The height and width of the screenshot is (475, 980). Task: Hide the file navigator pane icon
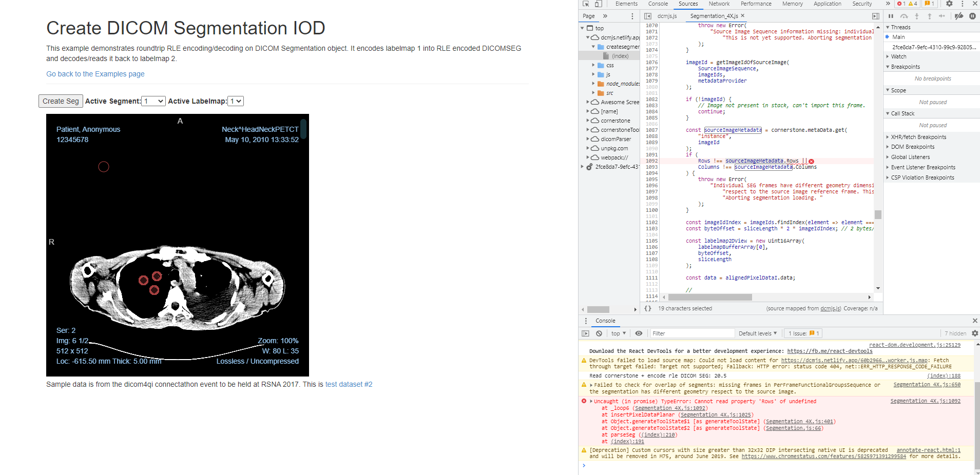(x=648, y=16)
